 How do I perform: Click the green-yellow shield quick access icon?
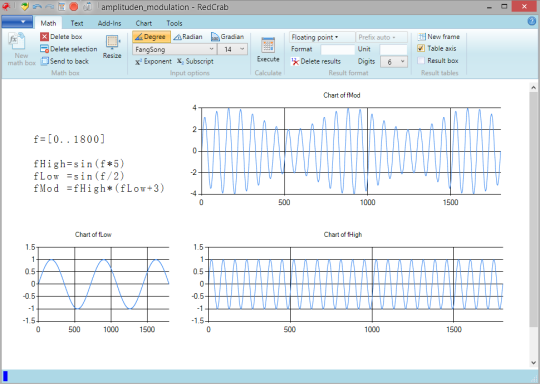click(24, 7)
